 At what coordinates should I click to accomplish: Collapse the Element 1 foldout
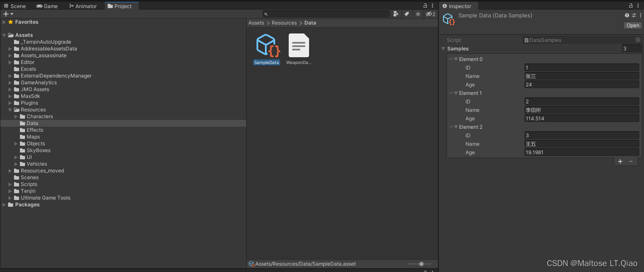(457, 93)
